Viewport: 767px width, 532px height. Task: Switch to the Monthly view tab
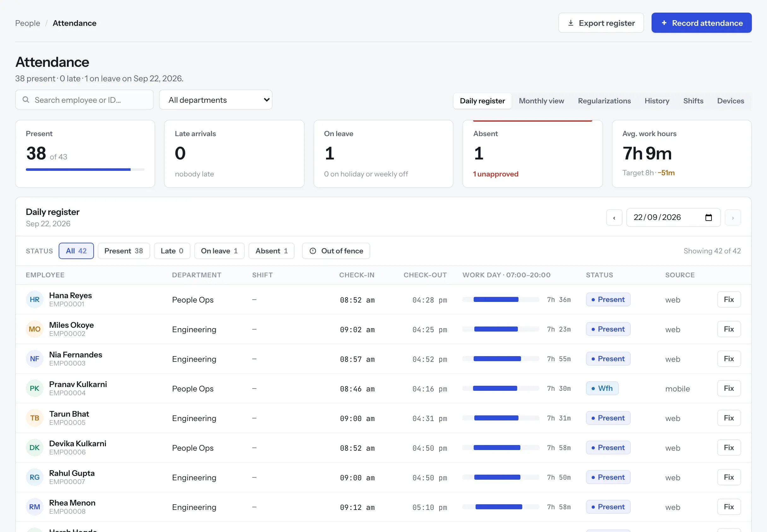pyautogui.click(x=541, y=101)
